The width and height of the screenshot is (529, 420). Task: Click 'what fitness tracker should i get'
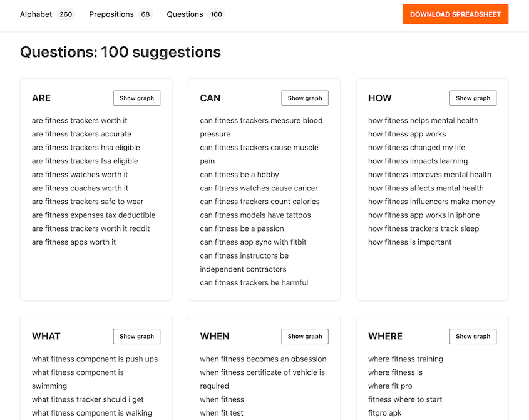click(88, 399)
